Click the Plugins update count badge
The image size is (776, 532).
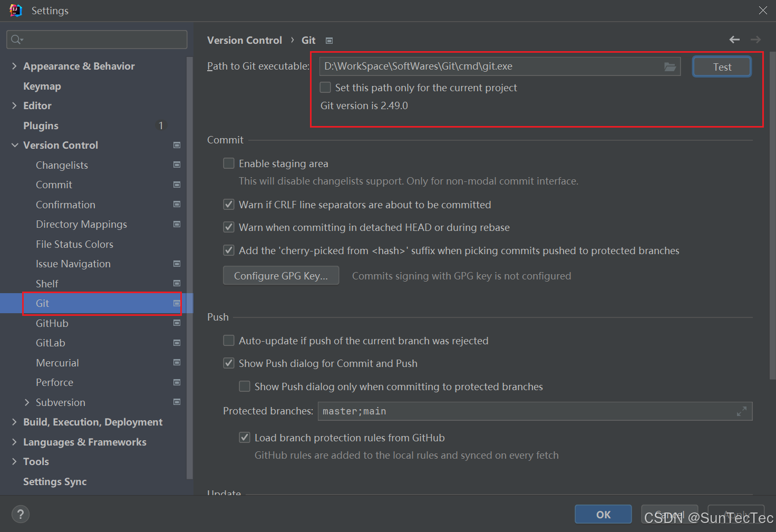click(x=161, y=125)
